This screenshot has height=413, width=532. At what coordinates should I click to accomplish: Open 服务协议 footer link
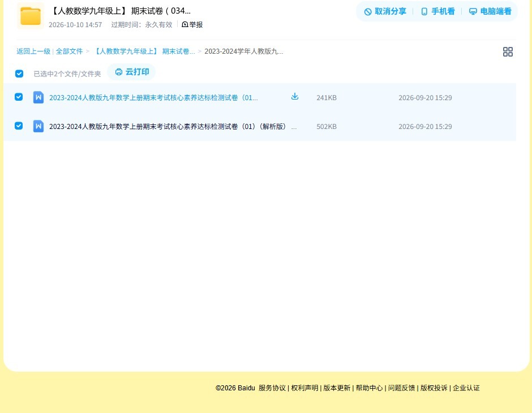click(272, 388)
